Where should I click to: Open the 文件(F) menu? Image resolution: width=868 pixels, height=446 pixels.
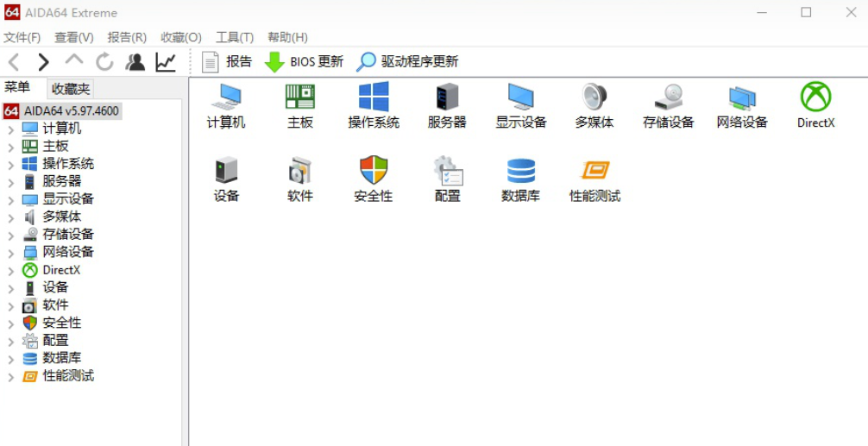pos(22,37)
